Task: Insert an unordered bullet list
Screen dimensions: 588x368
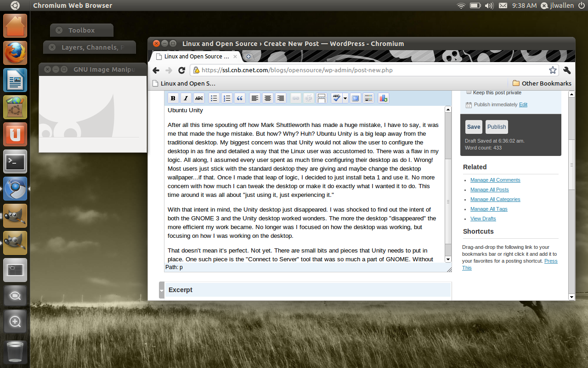Action: (x=214, y=98)
